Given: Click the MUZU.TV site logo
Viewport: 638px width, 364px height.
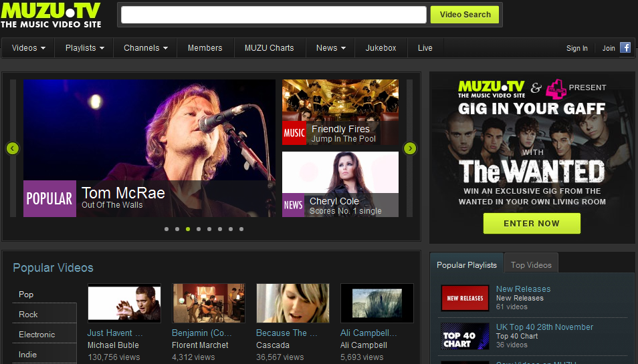Looking at the screenshot, I should 51,15.
